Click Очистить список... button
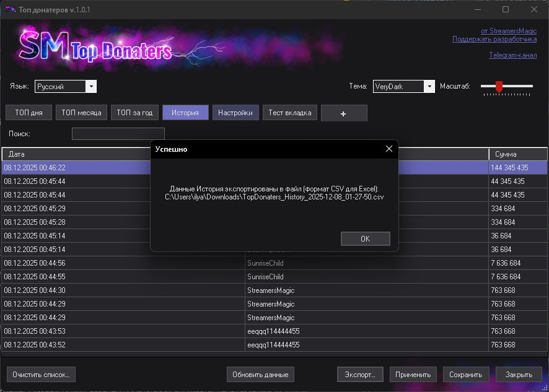The image size is (549, 392). tap(41, 375)
